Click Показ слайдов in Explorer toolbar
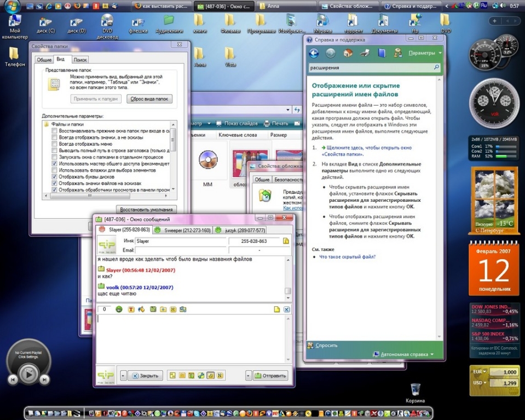Image resolution: width=525 pixels, height=420 pixels. (x=237, y=124)
